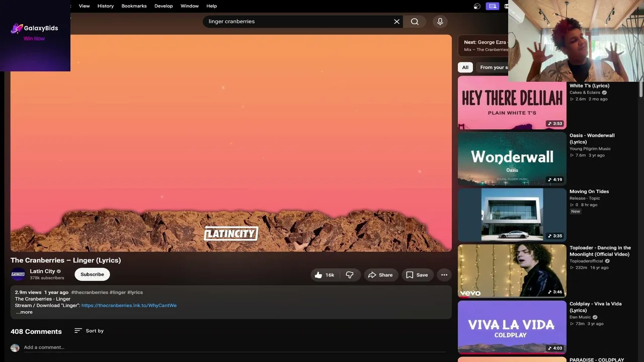Open the Next: George Ezra mix card

[484, 46]
